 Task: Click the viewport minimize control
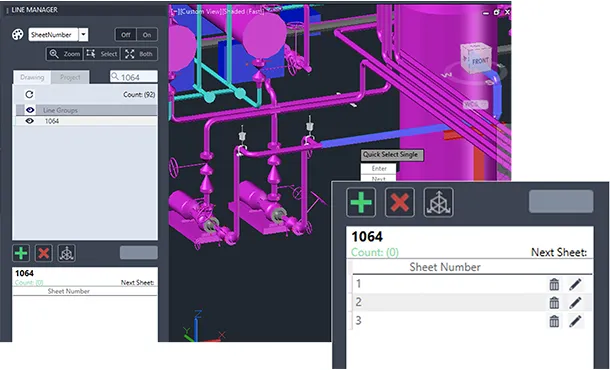486,12
